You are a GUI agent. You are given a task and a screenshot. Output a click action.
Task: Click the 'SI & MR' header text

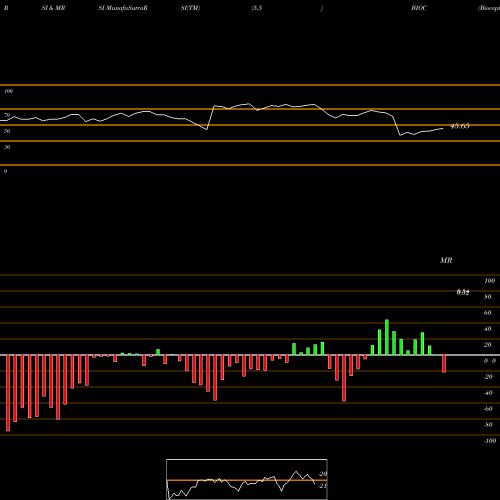click(53, 8)
